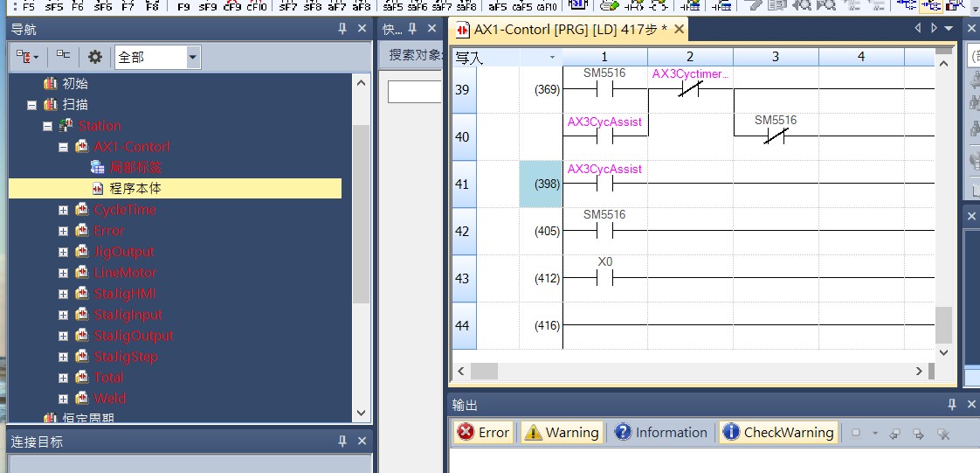Viewport: 980px width, 473px height.
Task: Collapse the Station tree node
Action: coord(48,126)
